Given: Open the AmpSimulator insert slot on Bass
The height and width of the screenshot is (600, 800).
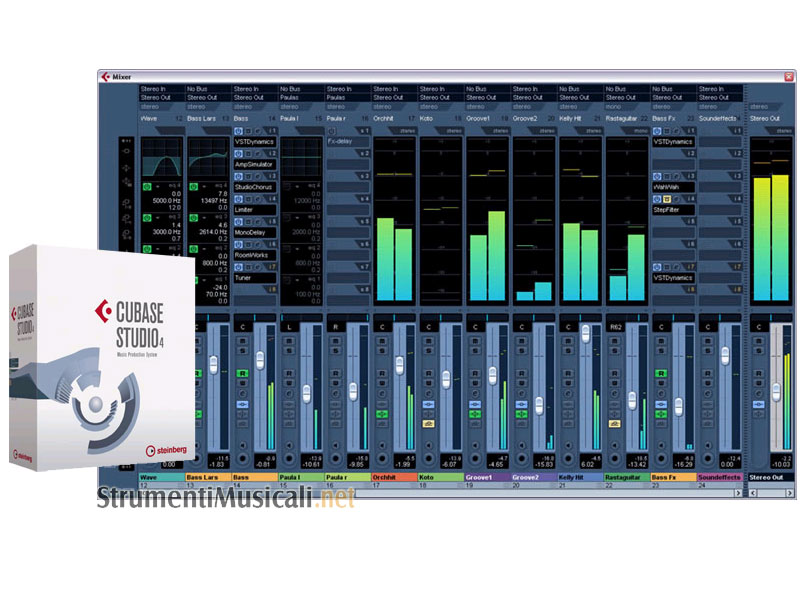Looking at the screenshot, I should 254,163.
